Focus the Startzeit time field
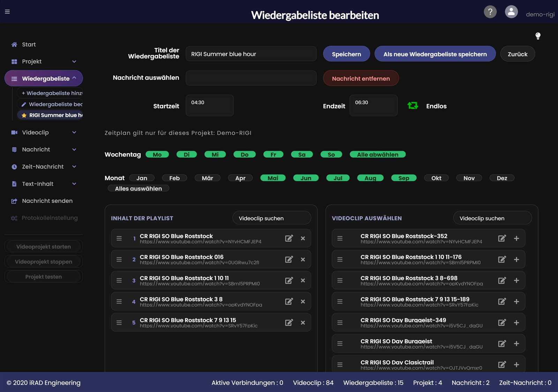The image size is (558, 392). pos(210,105)
